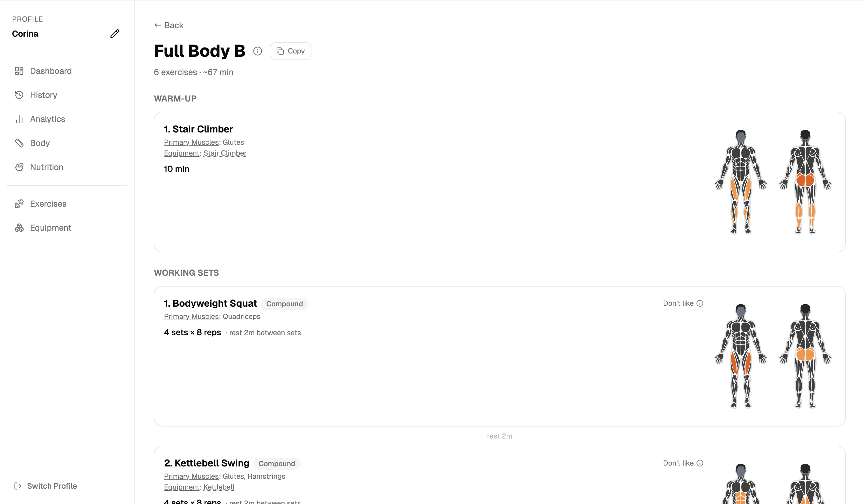Click the '6 exercises · ~67 min' summary

(194, 72)
